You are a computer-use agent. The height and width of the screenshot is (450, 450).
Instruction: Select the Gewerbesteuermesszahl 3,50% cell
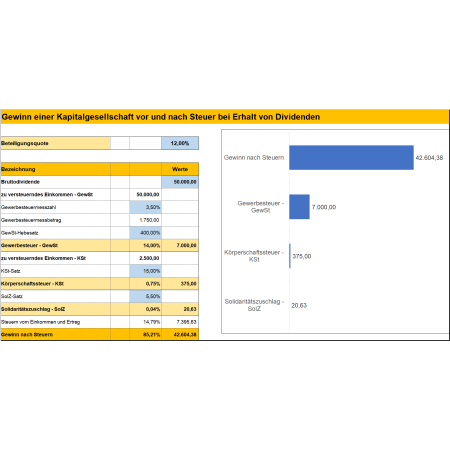(146, 207)
